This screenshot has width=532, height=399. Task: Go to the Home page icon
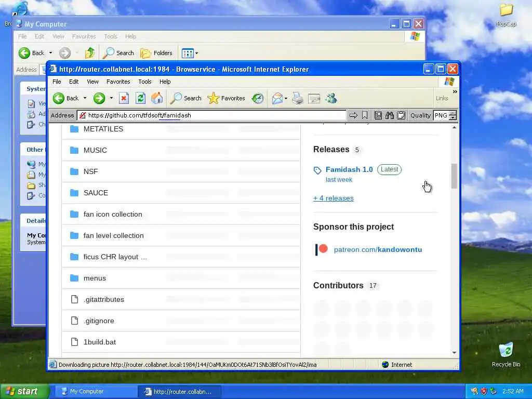[x=157, y=98]
